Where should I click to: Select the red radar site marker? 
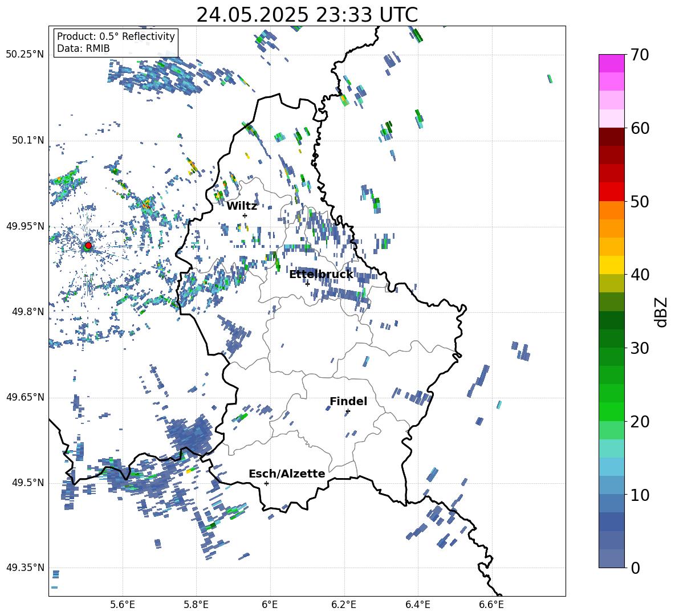tap(88, 246)
